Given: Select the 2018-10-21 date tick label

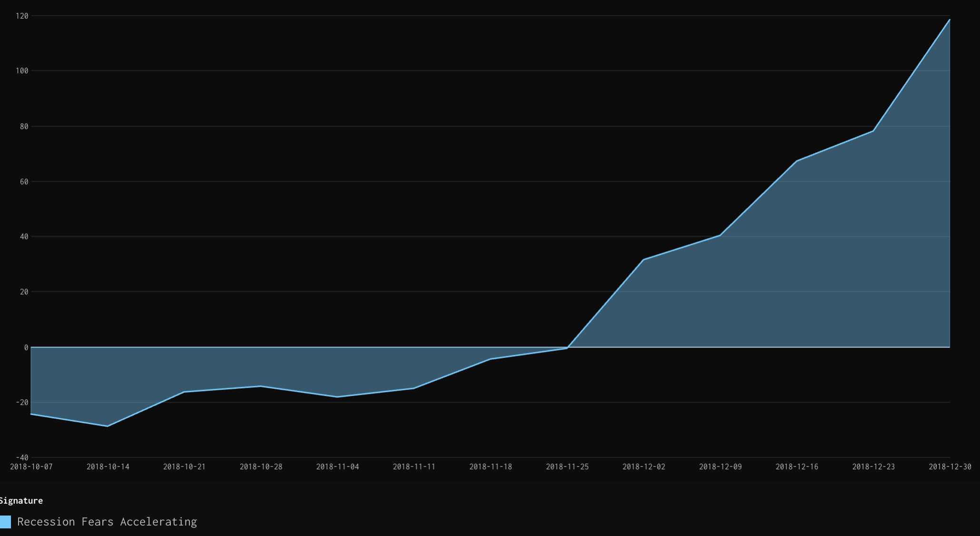Looking at the screenshot, I should click(185, 467).
